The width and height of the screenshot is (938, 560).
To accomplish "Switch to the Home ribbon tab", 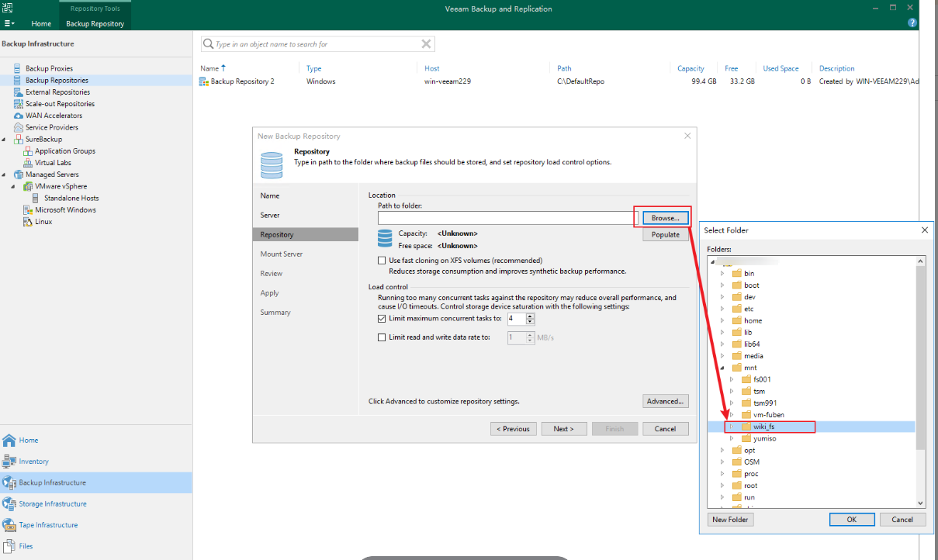I will pyautogui.click(x=41, y=24).
